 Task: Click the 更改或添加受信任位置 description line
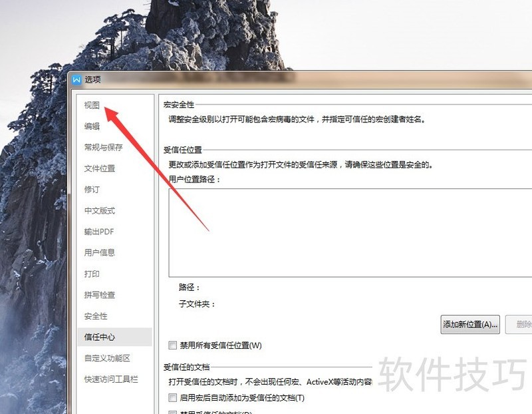click(x=301, y=164)
